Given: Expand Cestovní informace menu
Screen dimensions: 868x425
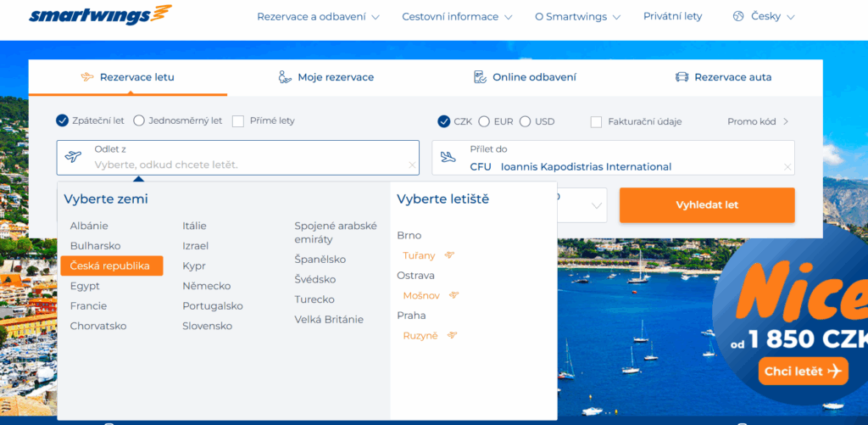Looking at the screenshot, I should 457,17.
